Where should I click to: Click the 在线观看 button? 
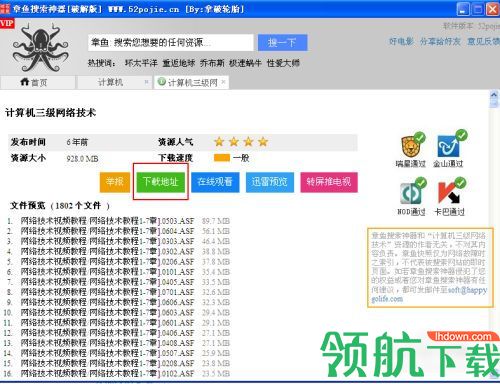tap(215, 182)
